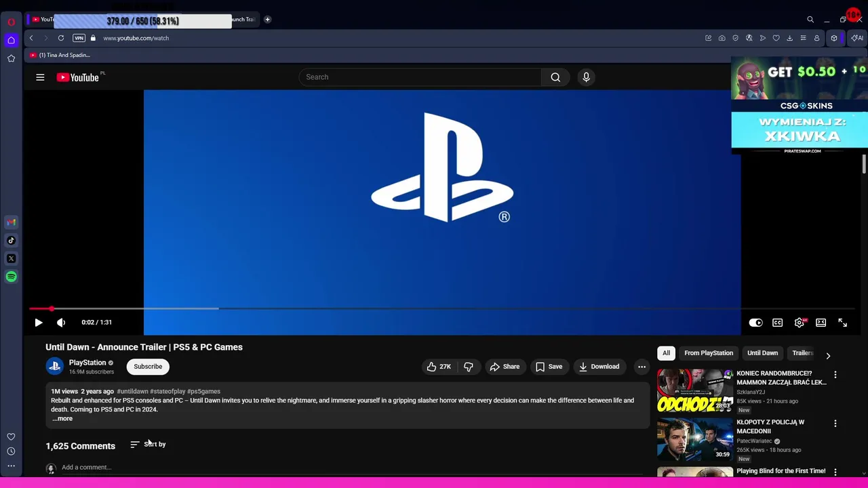Open options for KONIEC RANDOMBRUCE video
Screen dimensions: 868x488
click(x=835, y=374)
